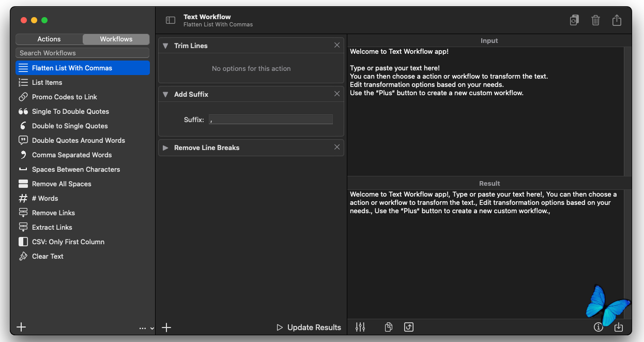Open the share icon in toolbar
644x342 pixels.
[617, 20]
